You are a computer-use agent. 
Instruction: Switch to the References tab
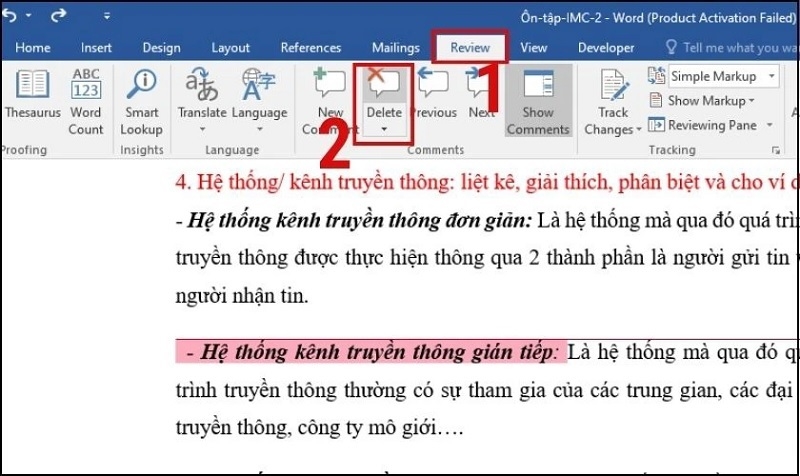tap(311, 47)
